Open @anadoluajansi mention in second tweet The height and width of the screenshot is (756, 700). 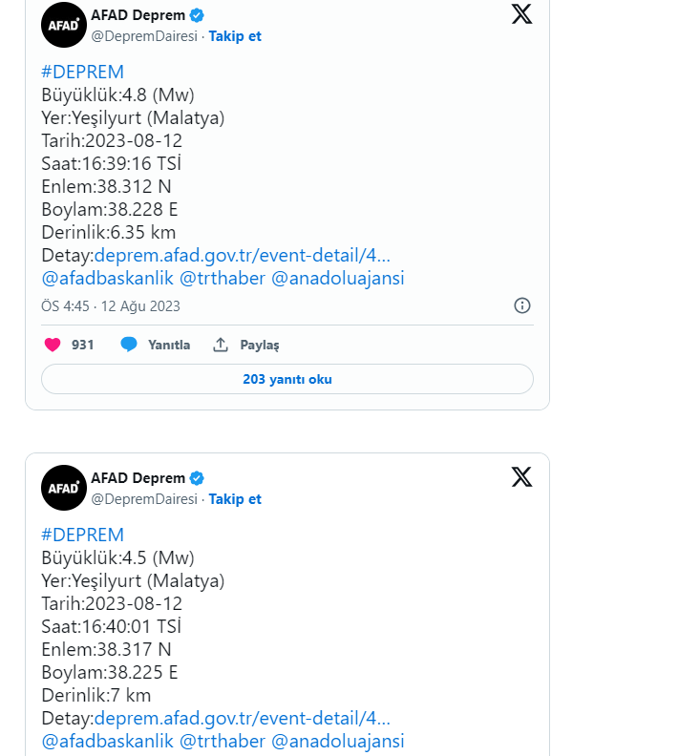point(338,741)
